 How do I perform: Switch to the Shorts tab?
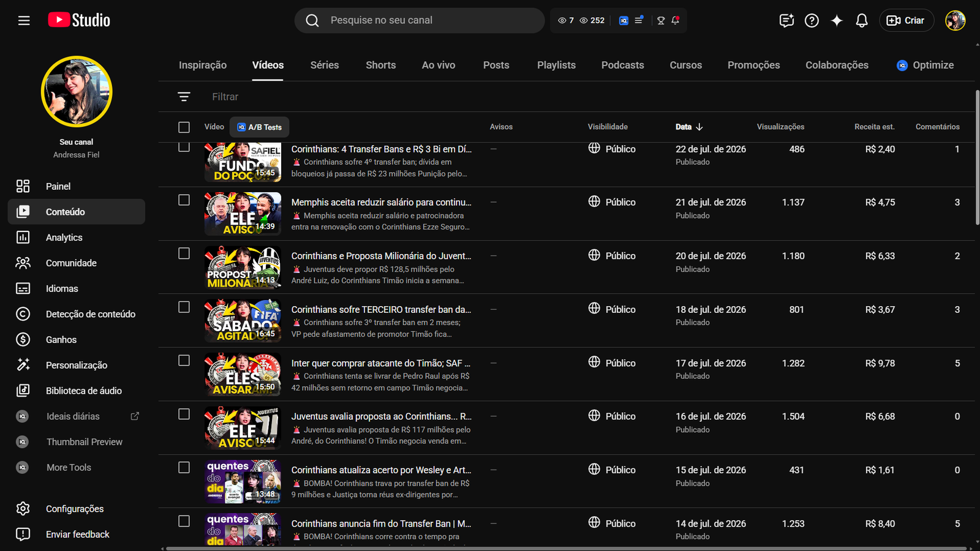pyautogui.click(x=381, y=65)
